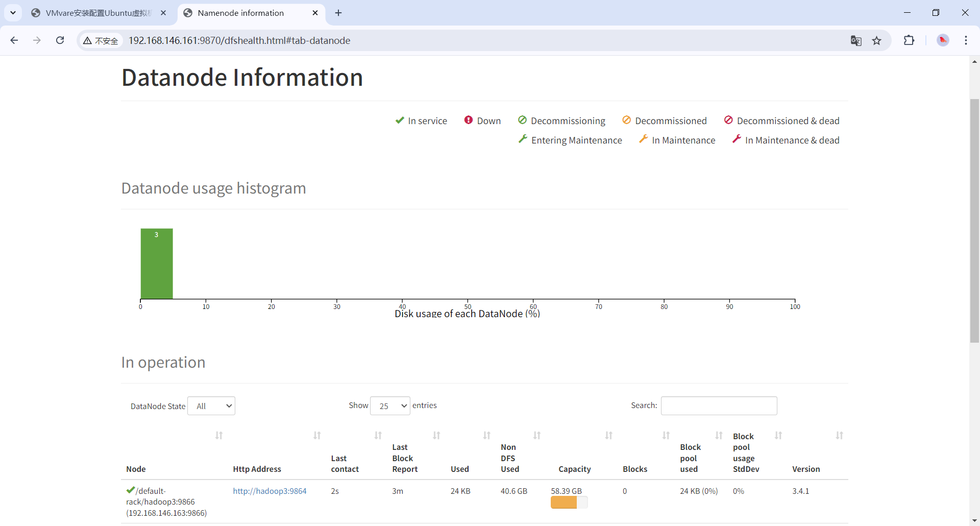Open the Show entries count dropdown
Image resolution: width=980 pixels, height=526 pixels.
point(390,406)
